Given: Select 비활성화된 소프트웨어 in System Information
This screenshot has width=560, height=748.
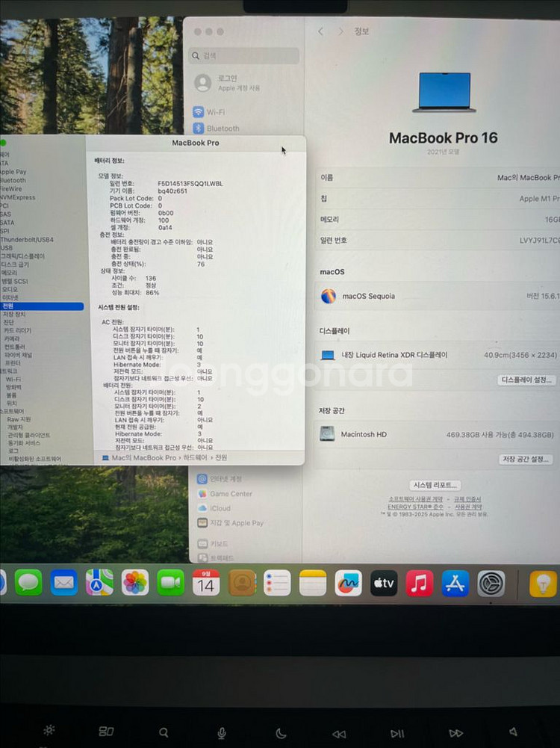Looking at the screenshot, I should coord(35,459).
